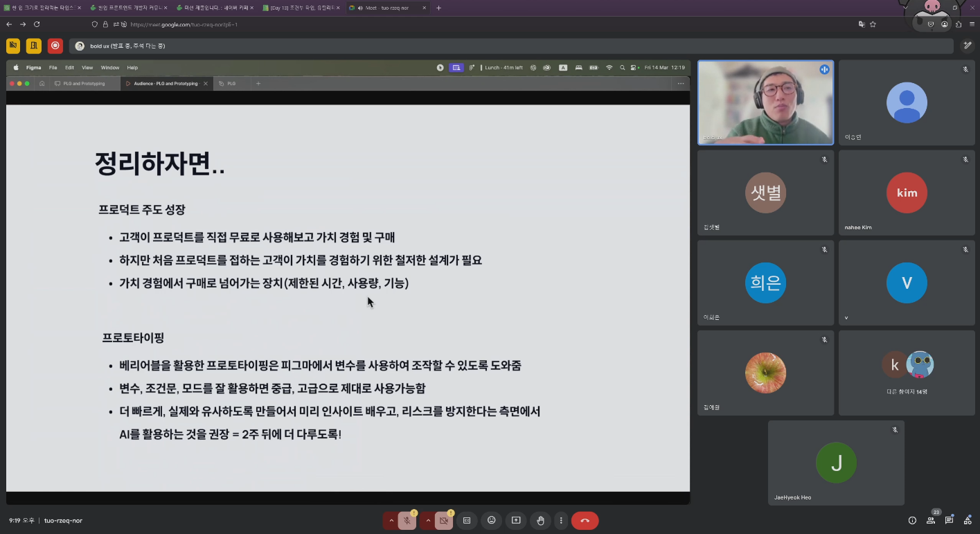Click the pen annotation icon at bar's right end
980x534 pixels.
click(x=968, y=46)
